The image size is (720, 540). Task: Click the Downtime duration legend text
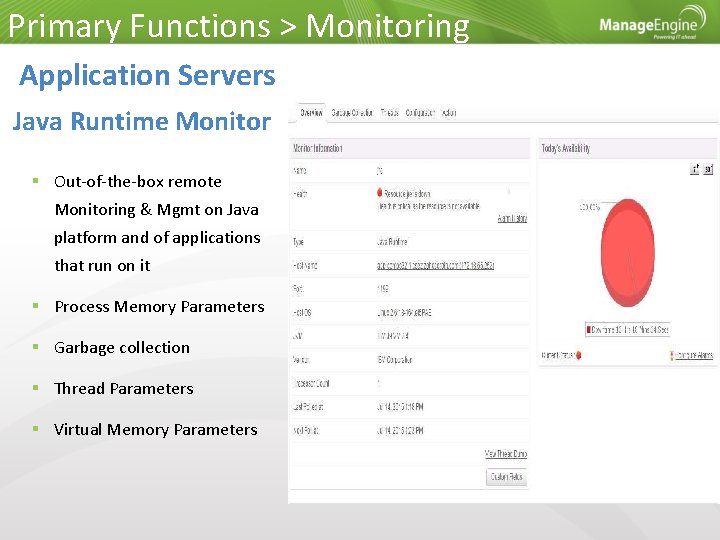(630, 329)
